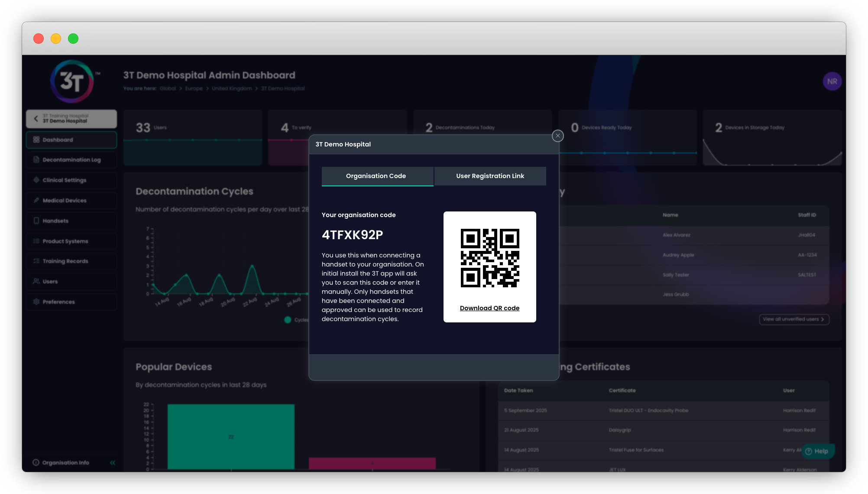Viewport: 868px width, 494px height.
Task: Click the Dashboard grid icon
Action: (x=36, y=140)
